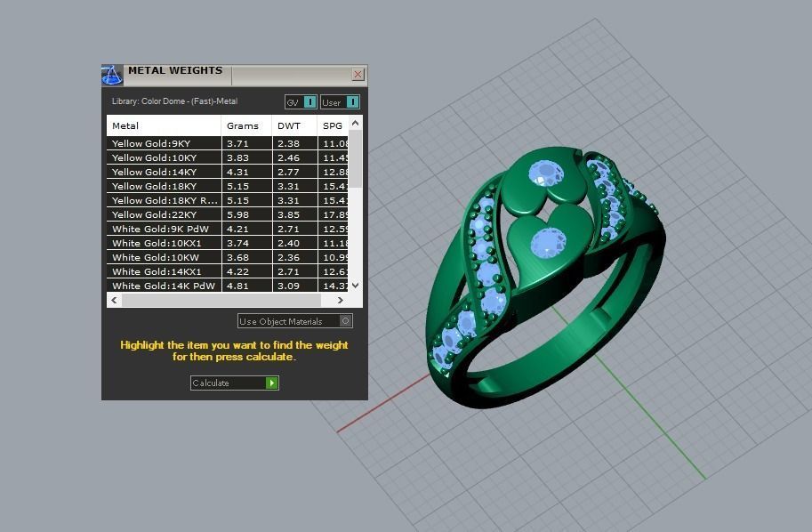Select the White Gold:10KW row

point(228,257)
